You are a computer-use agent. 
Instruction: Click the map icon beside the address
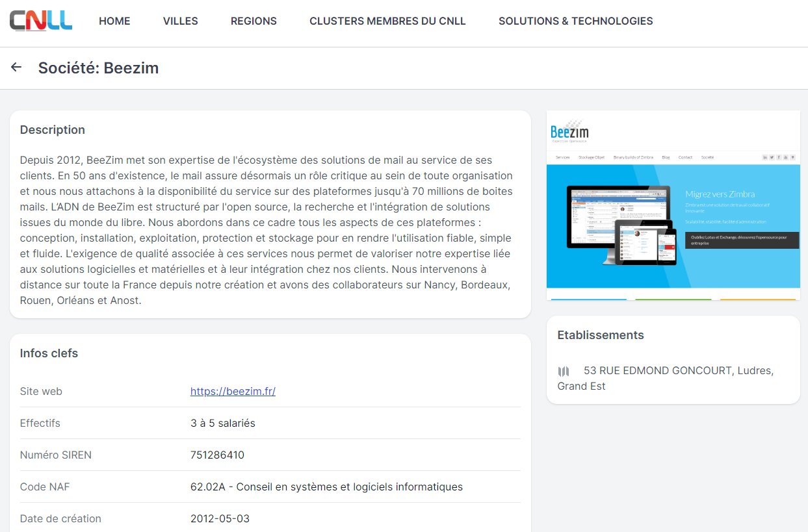click(x=564, y=372)
